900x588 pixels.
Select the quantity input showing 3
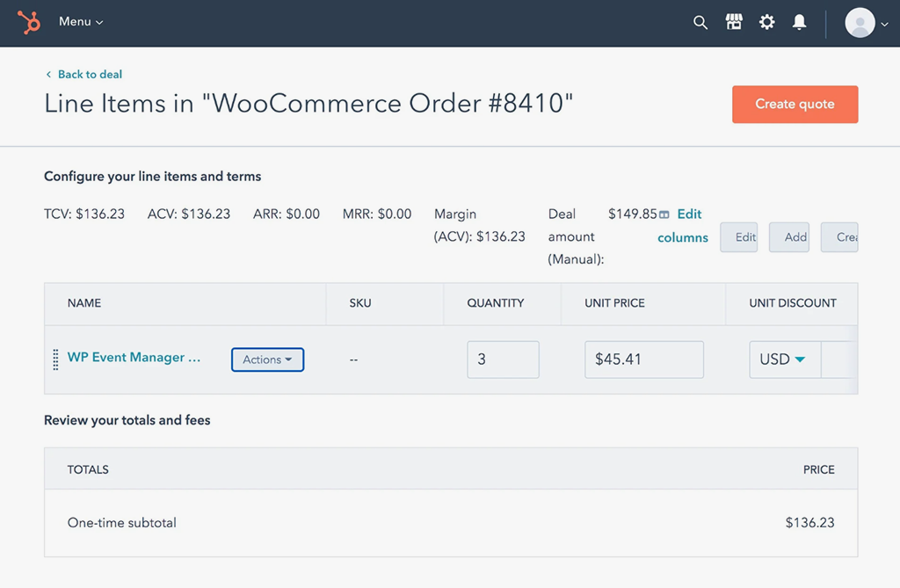[x=503, y=359]
